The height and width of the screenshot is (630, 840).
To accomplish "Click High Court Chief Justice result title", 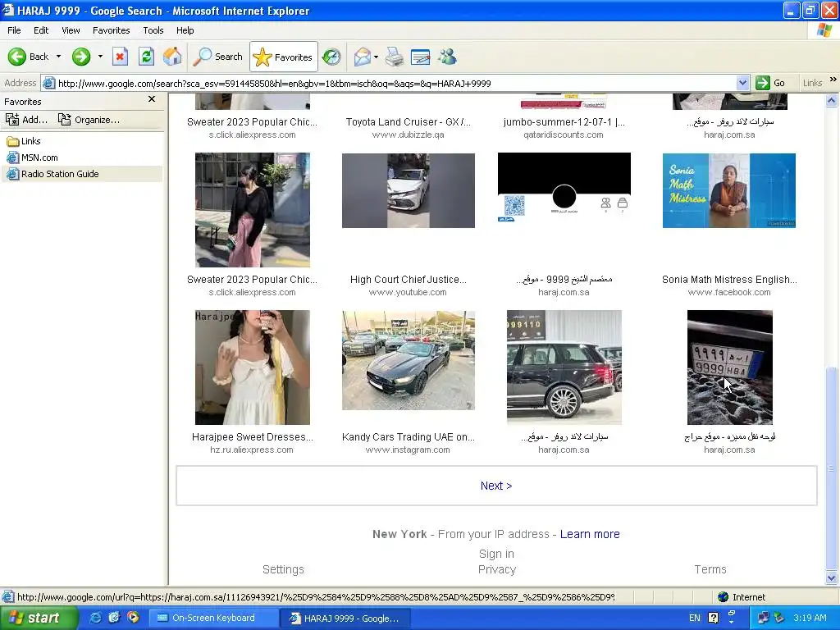I will [x=409, y=280].
